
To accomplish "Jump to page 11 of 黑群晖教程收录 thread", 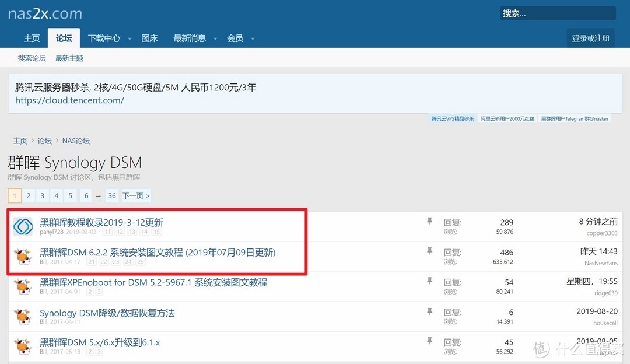I will tap(107, 232).
